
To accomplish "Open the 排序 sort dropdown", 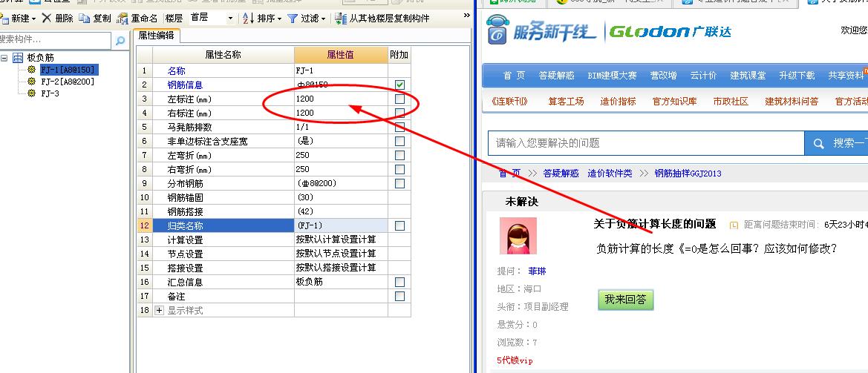I will (279, 19).
